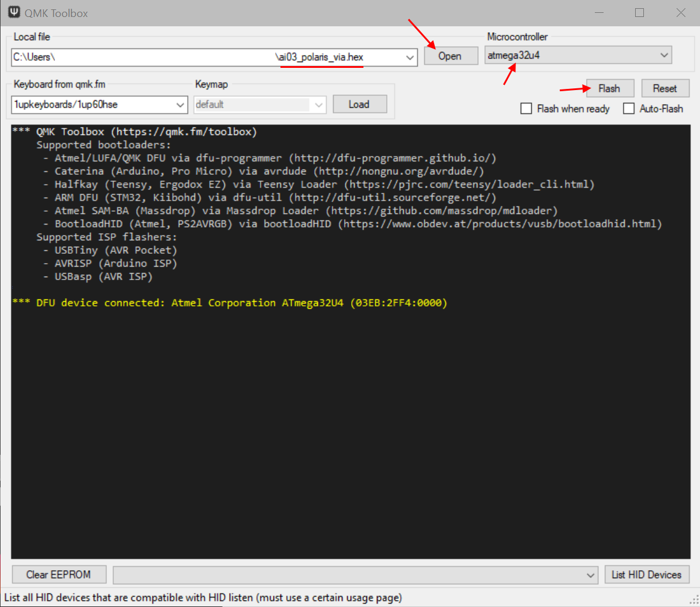Close the QMK Toolbox window
The image size is (700, 607).
point(681,12)
